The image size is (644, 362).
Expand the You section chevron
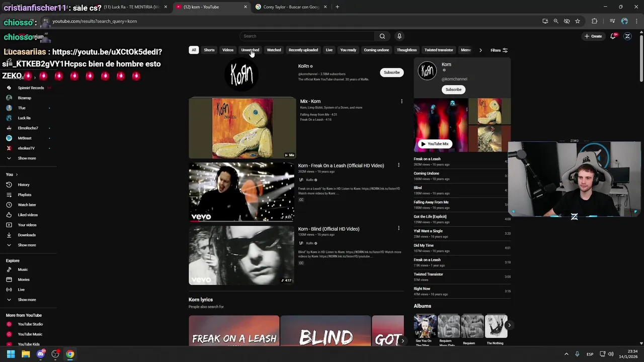click(17, 174)
